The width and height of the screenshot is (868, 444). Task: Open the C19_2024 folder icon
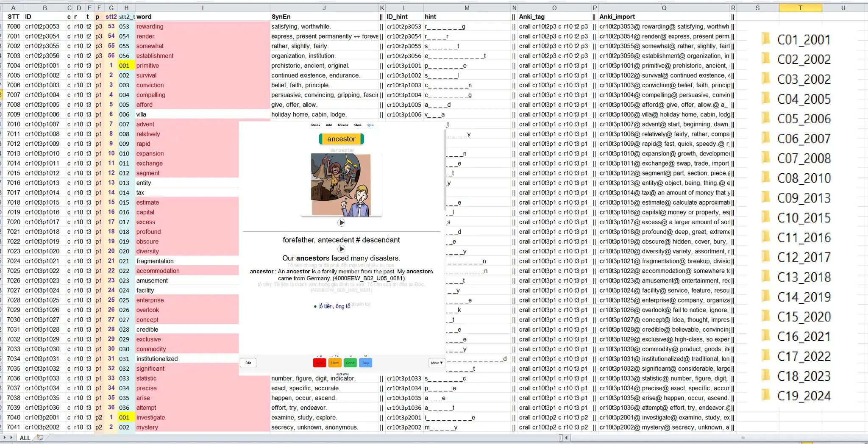(x=765, y=396)
